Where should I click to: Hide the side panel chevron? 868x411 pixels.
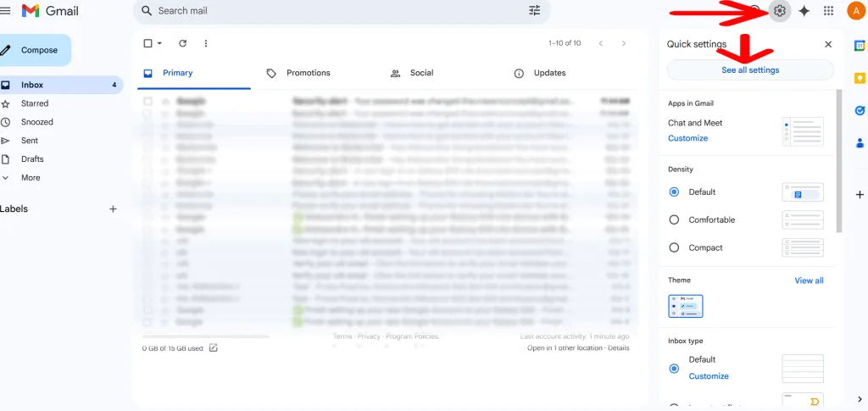coord(860,399)
